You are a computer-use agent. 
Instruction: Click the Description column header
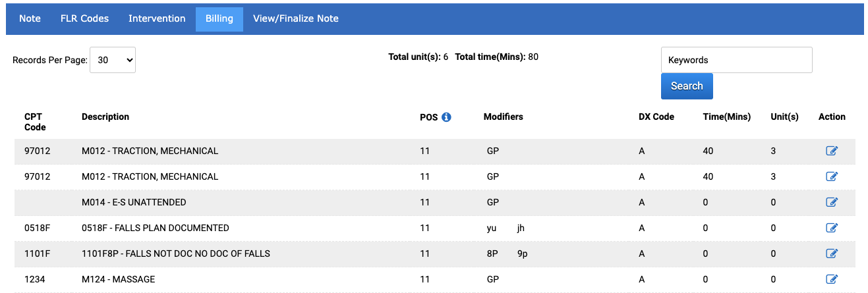(105, 117)
